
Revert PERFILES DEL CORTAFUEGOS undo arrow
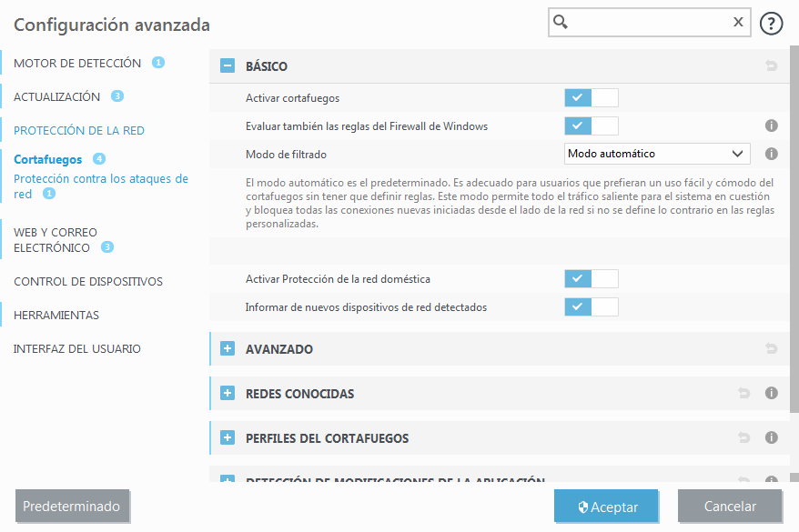(744, 437)
